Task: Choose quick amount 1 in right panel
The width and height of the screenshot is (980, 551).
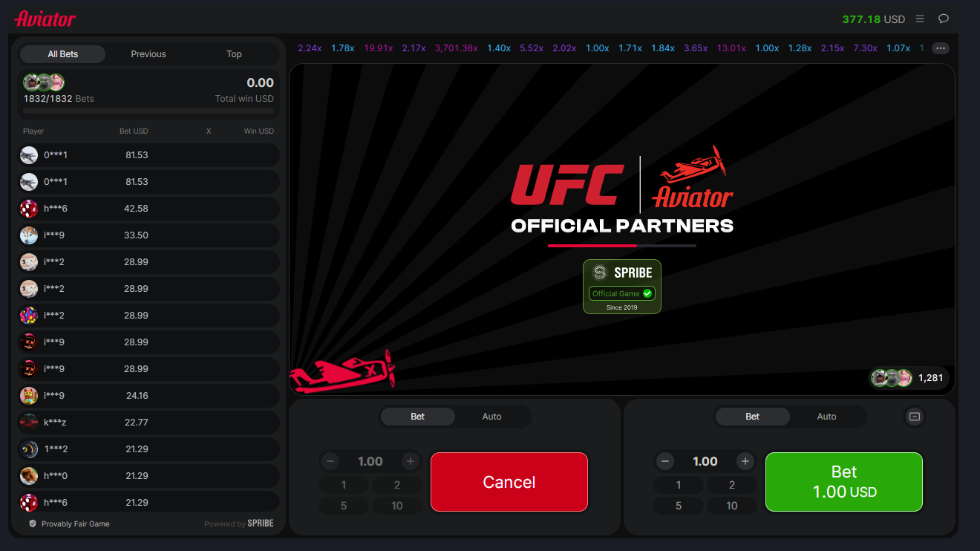Action: [x=679, y=485]
